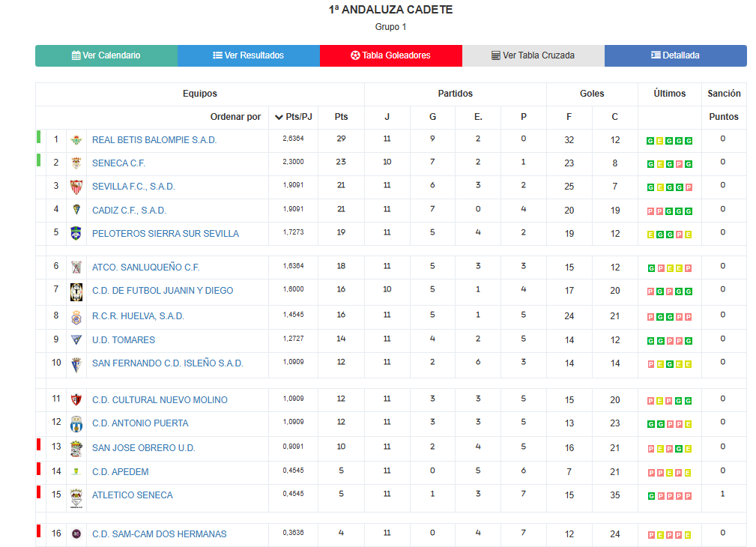Click Peloteros Sierra Sur crest icon
The height and width of the screenshot is (547, 756).
click(76, 234)
